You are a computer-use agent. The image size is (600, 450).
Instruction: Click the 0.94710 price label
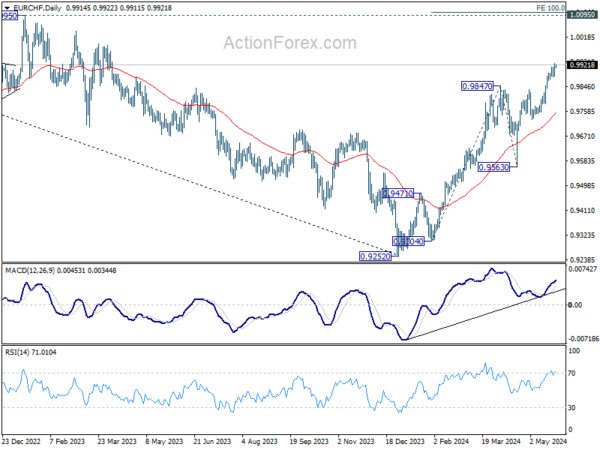[x=398, y=193]
